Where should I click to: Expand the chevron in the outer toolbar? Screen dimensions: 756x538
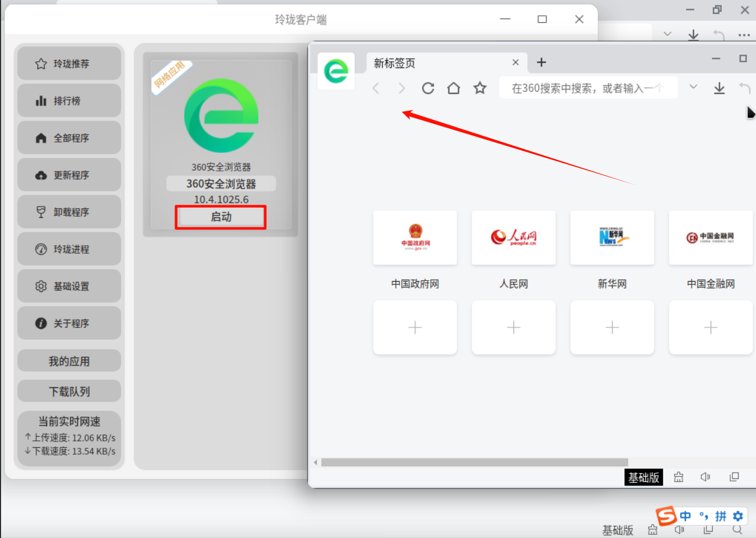tap(667, 33)
